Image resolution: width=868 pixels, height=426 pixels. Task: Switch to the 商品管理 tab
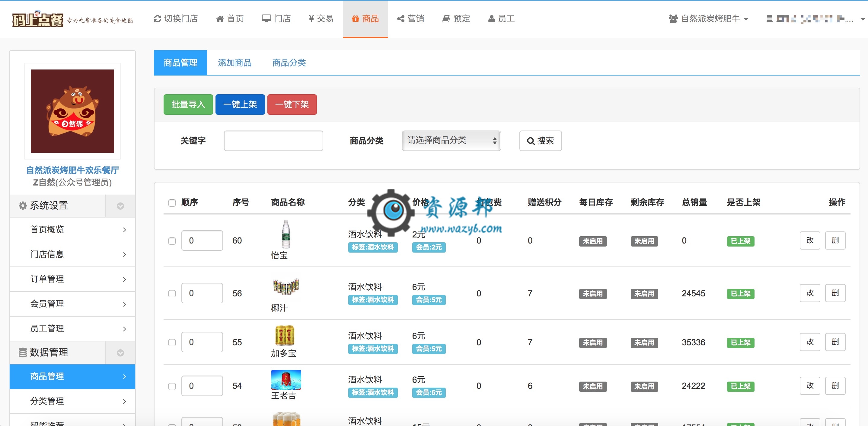point(180,63)
